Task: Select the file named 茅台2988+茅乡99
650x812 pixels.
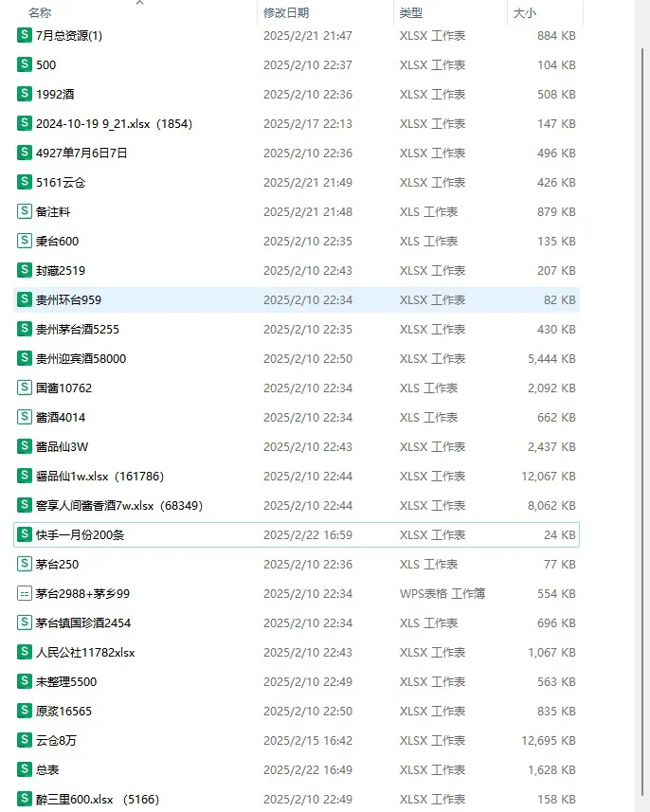Action: (82, 593)
